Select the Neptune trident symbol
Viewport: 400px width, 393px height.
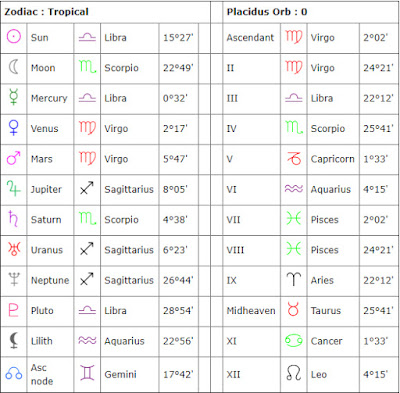[14, 279]
